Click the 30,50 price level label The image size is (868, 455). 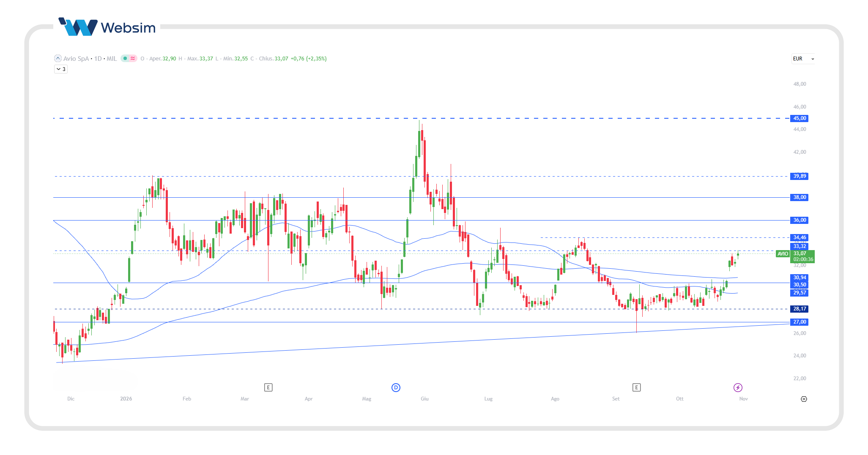tap(799, 285)
